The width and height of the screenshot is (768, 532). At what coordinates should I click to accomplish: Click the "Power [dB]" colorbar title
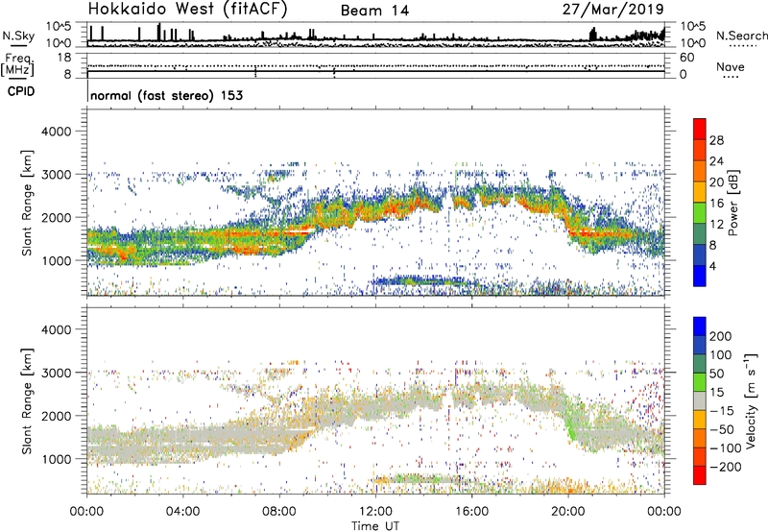pos(732,203)
